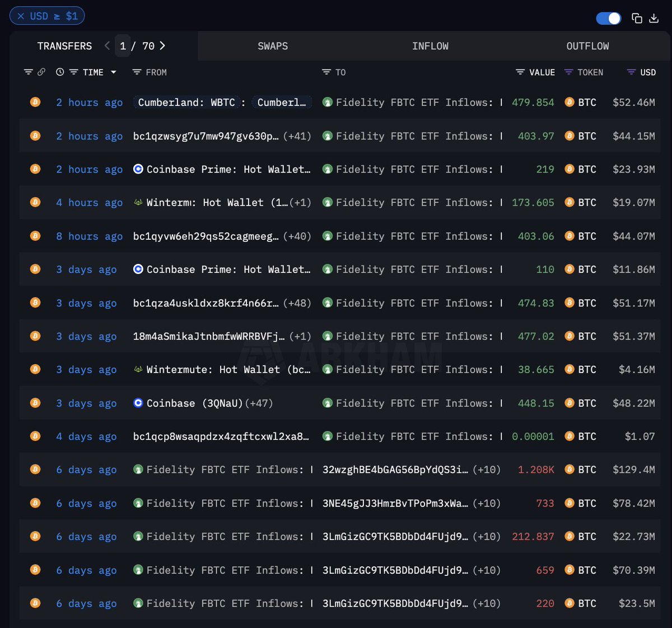Image resolution: width=672 pixels, height=628 pixels.
Task: Expand (+10) recipients on the $129.4M row
Action: [487, 470]
